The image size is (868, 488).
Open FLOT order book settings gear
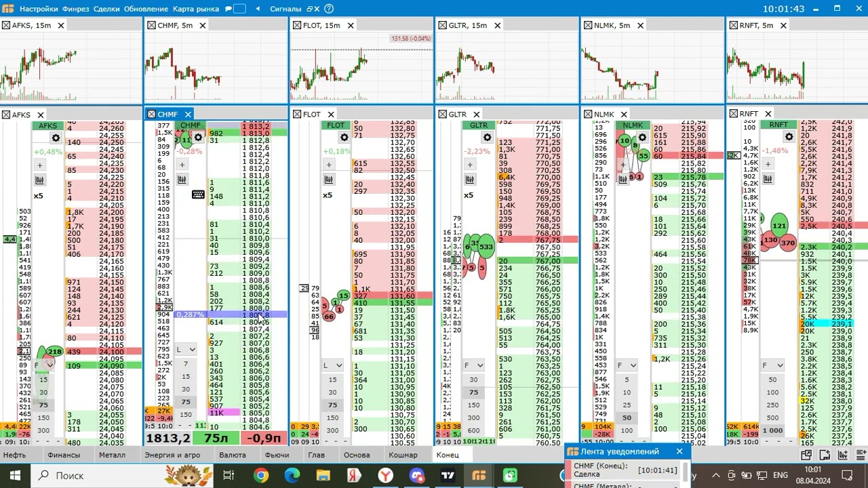click(344, 138)
